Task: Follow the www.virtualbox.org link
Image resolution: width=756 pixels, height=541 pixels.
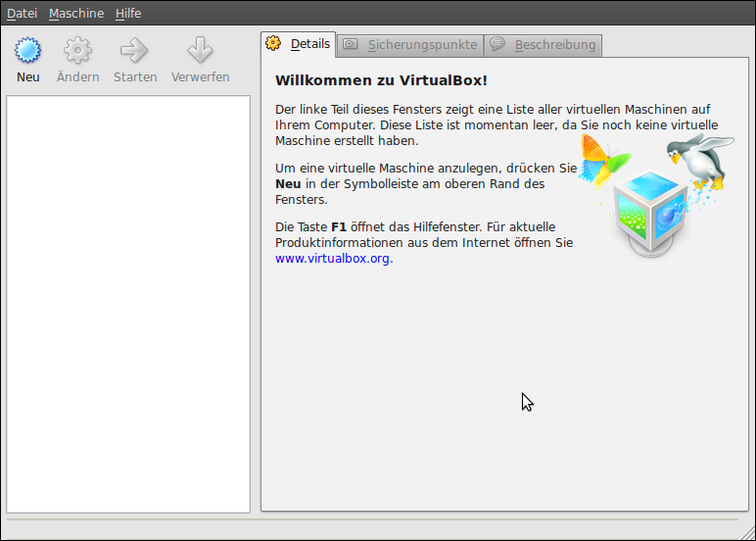Action: tap(332, 259)
